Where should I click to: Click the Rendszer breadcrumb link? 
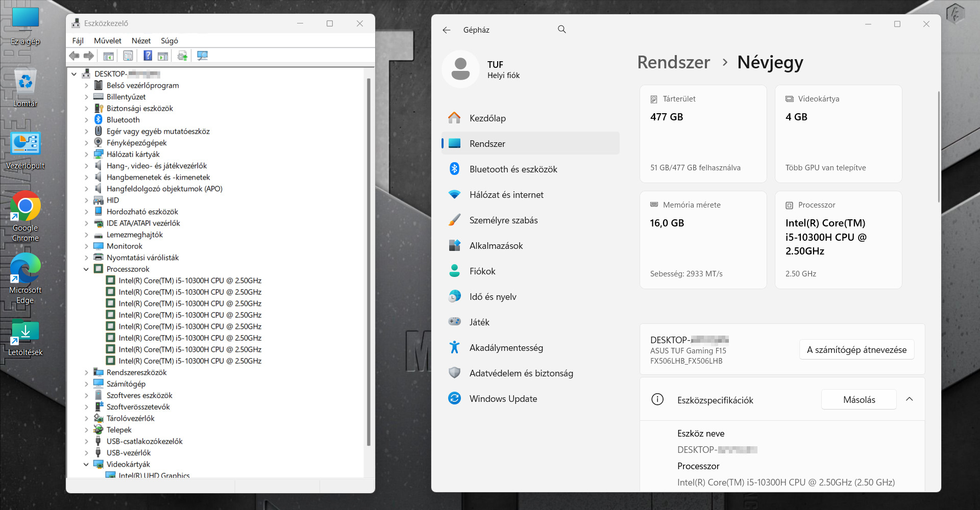click(674, 62)
